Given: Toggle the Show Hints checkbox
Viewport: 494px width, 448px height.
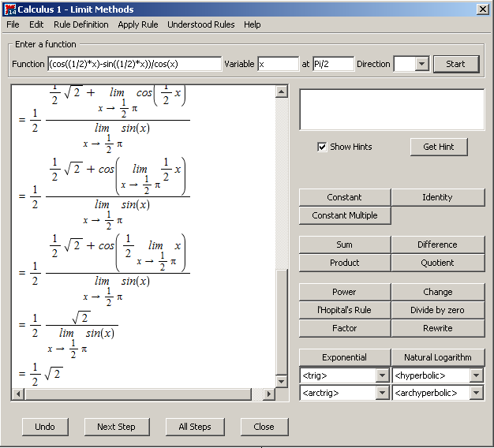Looking at the screenshot, I should tap(322, 147).
